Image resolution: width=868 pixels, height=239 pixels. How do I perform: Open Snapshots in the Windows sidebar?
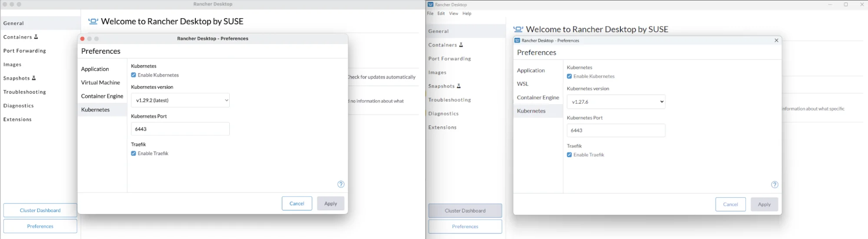coord(466,86)
